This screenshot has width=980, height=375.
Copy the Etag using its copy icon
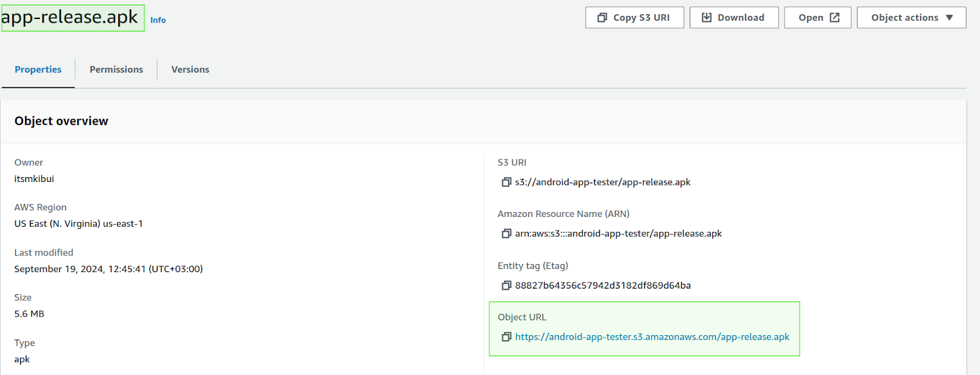click(506, 286)
